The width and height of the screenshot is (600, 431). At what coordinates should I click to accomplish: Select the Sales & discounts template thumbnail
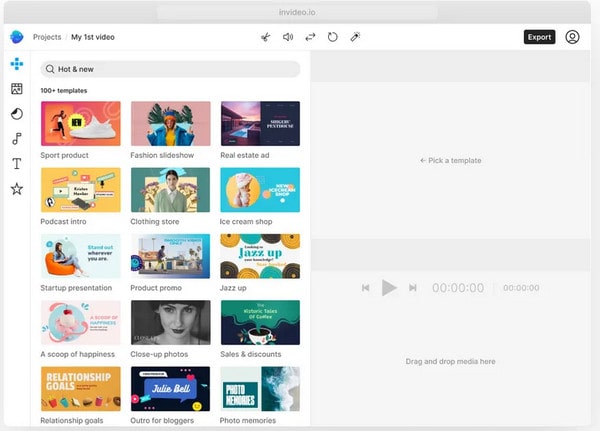pyautogui.click(x=260, y=322)
